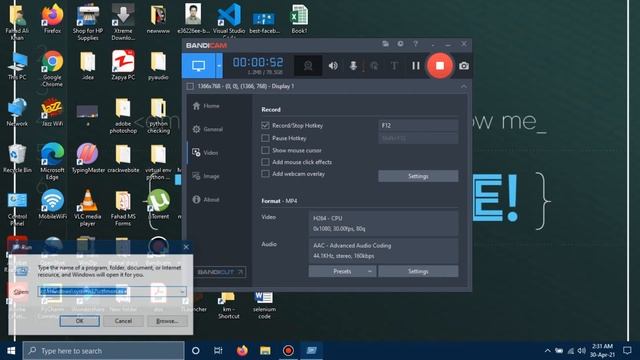
Task: Click OK in the Run dialog
Action: click(x=80, y=321)
